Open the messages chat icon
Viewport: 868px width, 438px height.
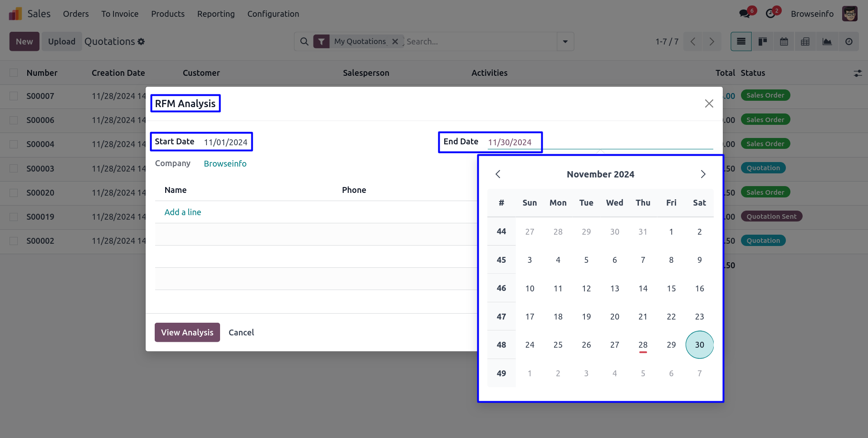[x=744, y=14]
